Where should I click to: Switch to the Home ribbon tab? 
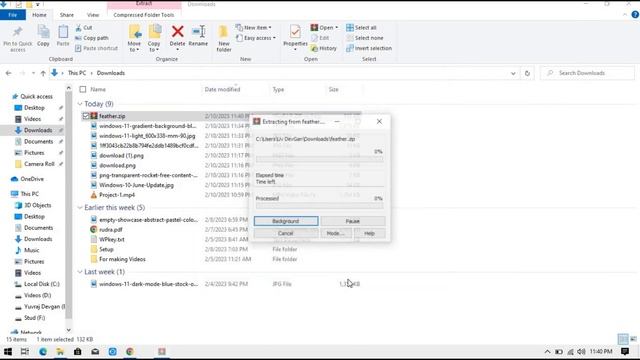(x=39, y=15)
